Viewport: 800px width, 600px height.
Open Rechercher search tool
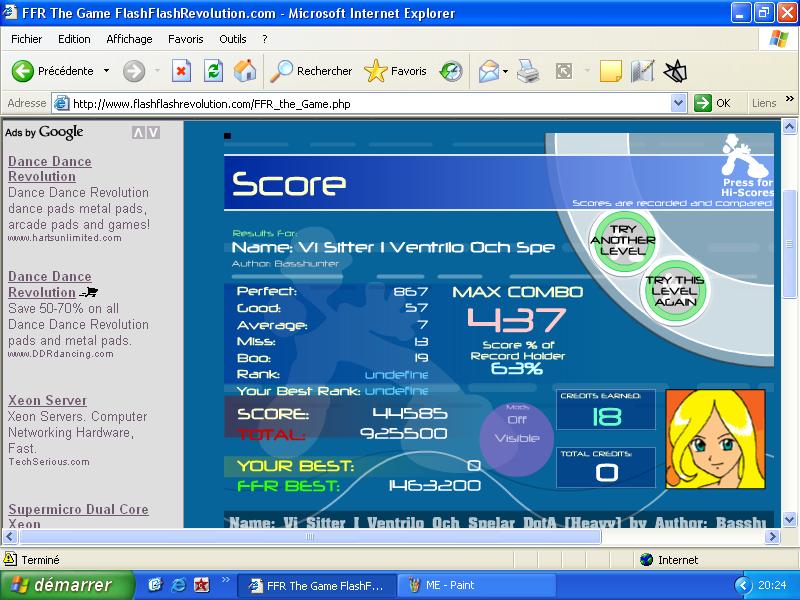pos(311,71)
